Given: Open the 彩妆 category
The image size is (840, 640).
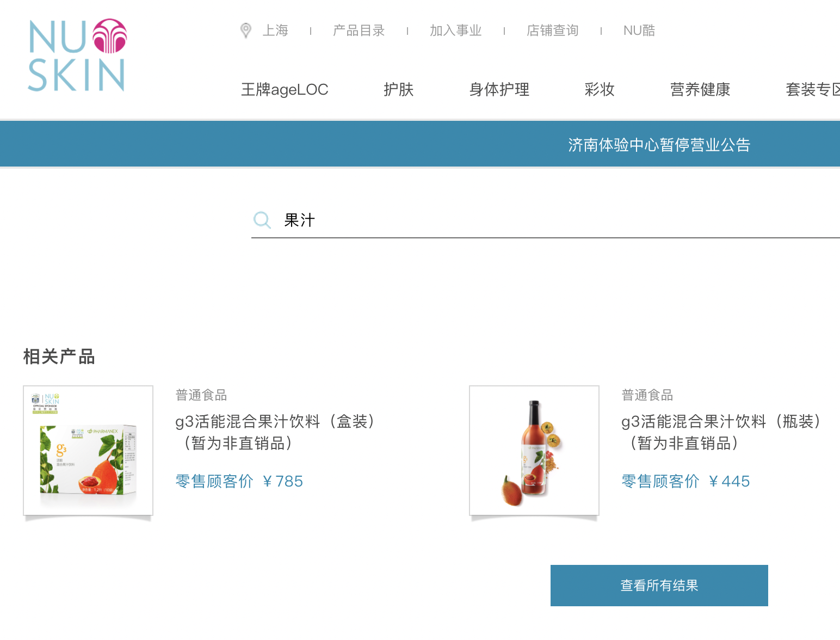Looking at the screenshot, I should [599, 89].
